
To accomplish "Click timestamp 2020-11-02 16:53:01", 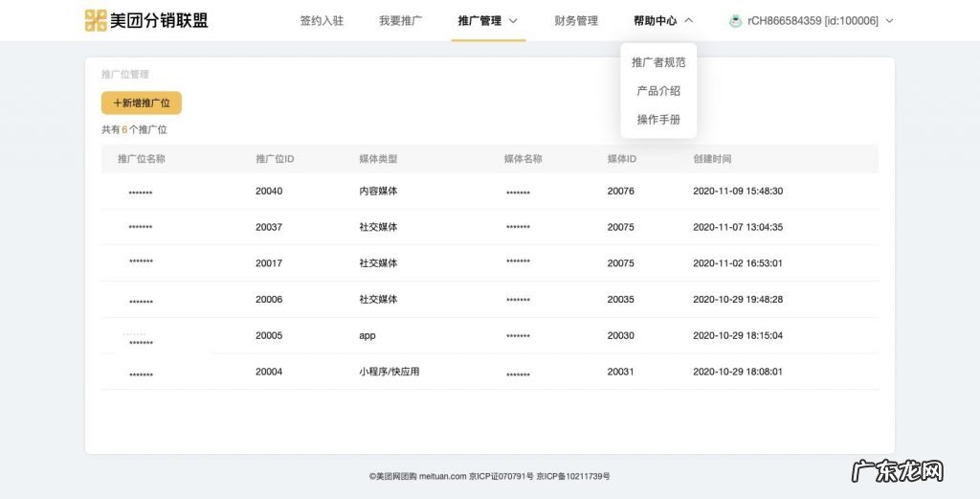I will (x=738, y=263).
